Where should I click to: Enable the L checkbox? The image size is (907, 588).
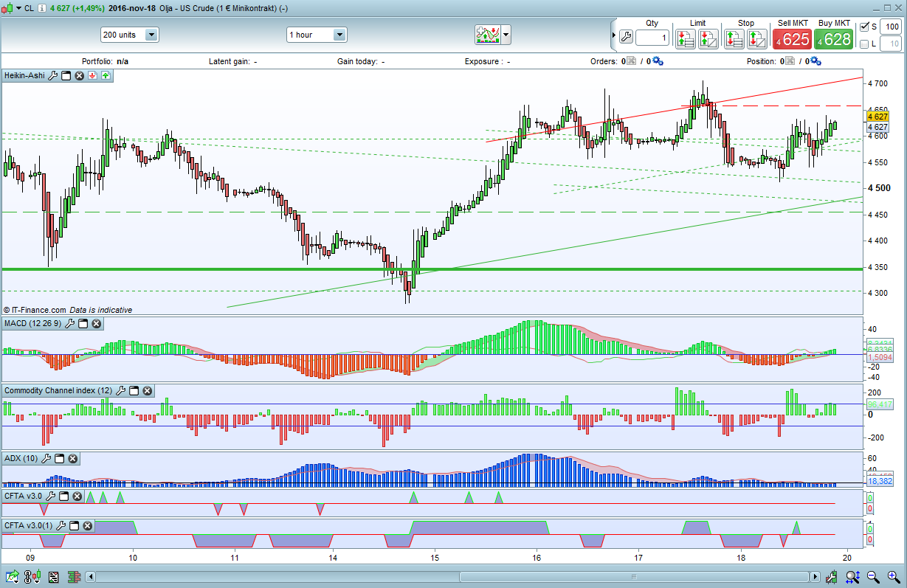click(865, 44)
